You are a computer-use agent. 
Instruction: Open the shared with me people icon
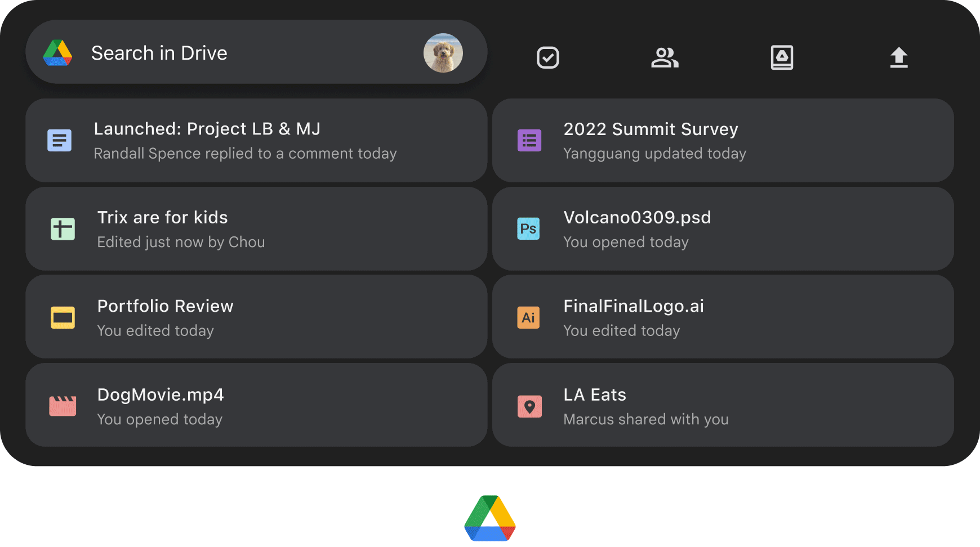click(665, 57)
